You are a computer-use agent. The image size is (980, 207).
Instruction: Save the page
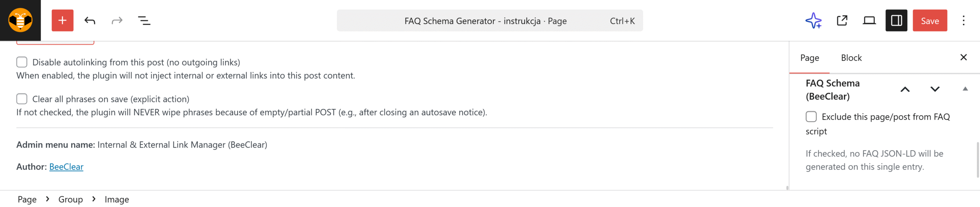[929, 21]
